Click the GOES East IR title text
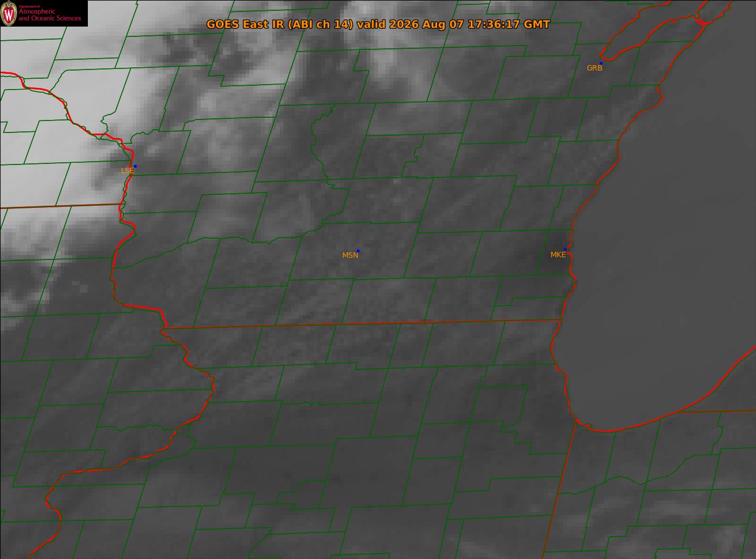The image size is (756, 559). pyautogui.click(x=378, y=24)
